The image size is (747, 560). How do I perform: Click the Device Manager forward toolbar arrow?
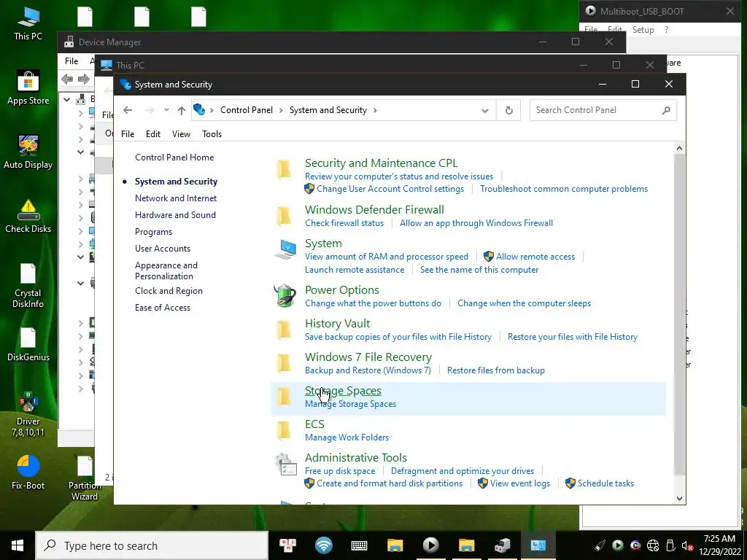[84, 79]
